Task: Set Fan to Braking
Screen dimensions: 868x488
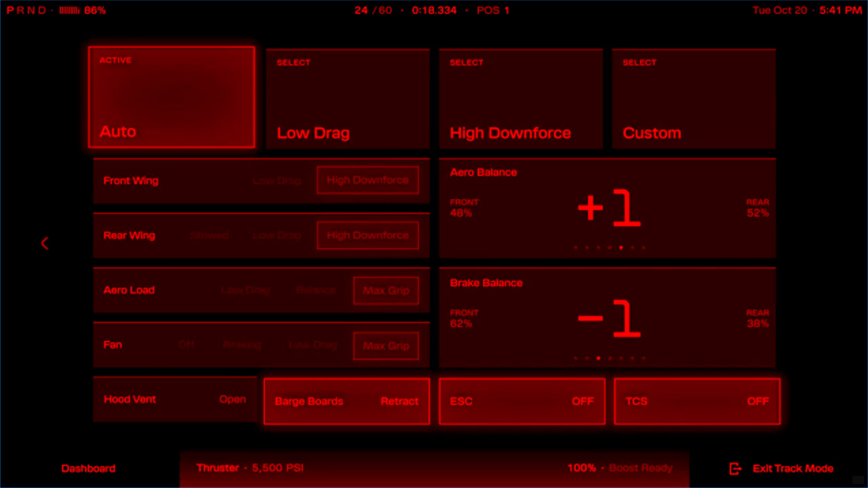Action: pyautogui.click(x=242, y=344)
